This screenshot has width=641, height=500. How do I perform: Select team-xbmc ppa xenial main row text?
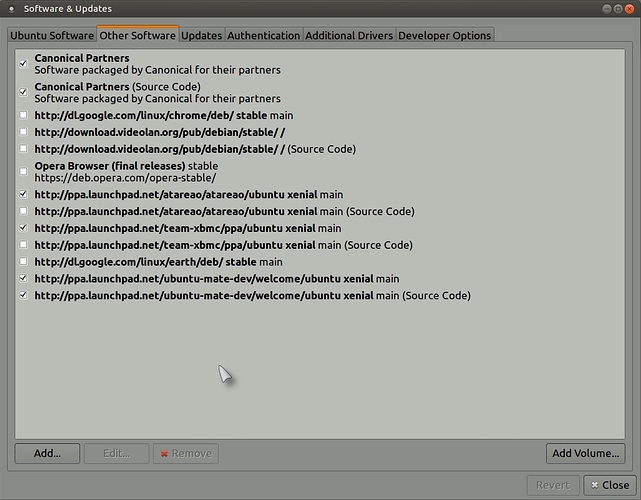point(188,228)
